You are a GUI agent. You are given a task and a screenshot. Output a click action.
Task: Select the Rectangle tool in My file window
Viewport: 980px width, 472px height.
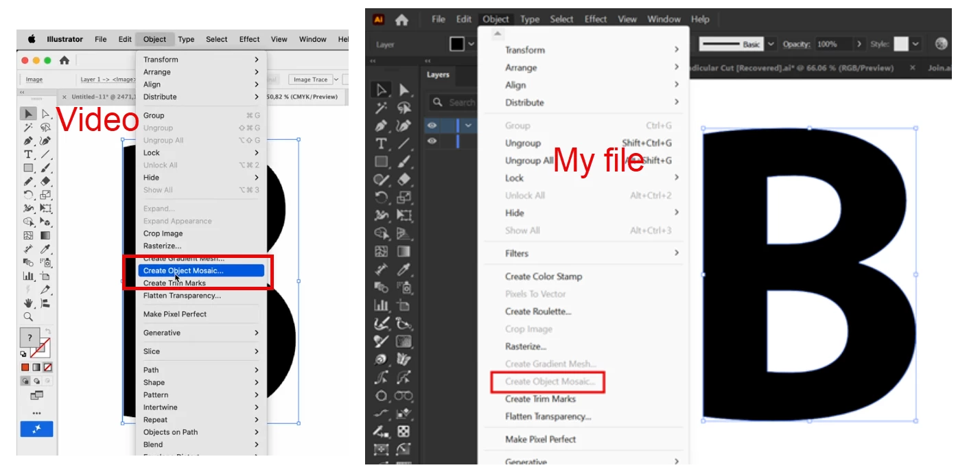coord(381,162)
